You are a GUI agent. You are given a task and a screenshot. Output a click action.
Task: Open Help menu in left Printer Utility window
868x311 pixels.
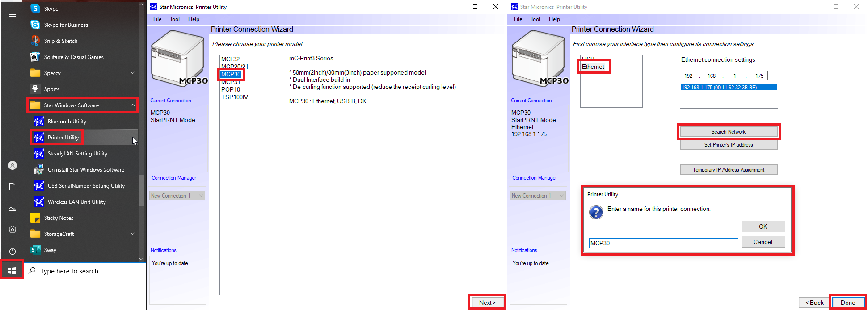coord(194,19)
